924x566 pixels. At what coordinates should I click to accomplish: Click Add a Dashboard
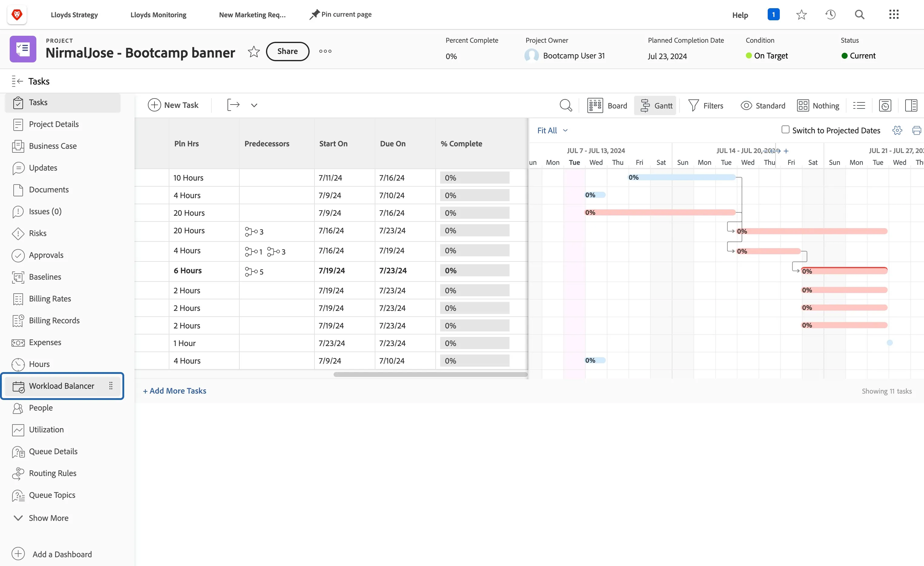[x=52, y=554]
